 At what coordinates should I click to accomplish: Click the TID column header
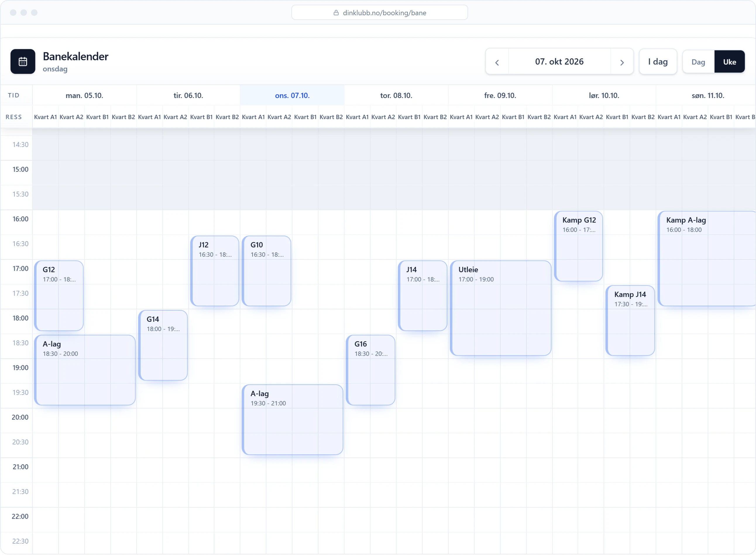coord(14,95)
